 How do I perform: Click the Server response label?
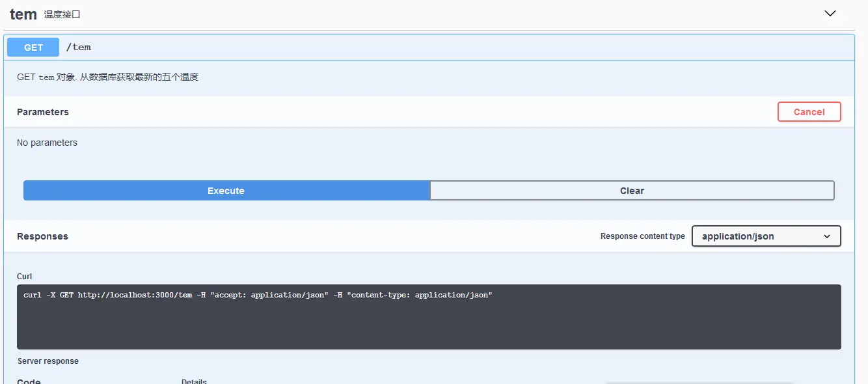click(x=48, y=361)
